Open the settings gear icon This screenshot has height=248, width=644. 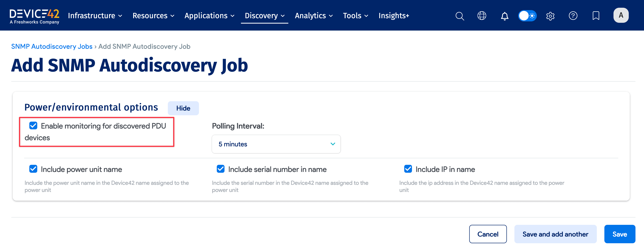coord(550,16)
